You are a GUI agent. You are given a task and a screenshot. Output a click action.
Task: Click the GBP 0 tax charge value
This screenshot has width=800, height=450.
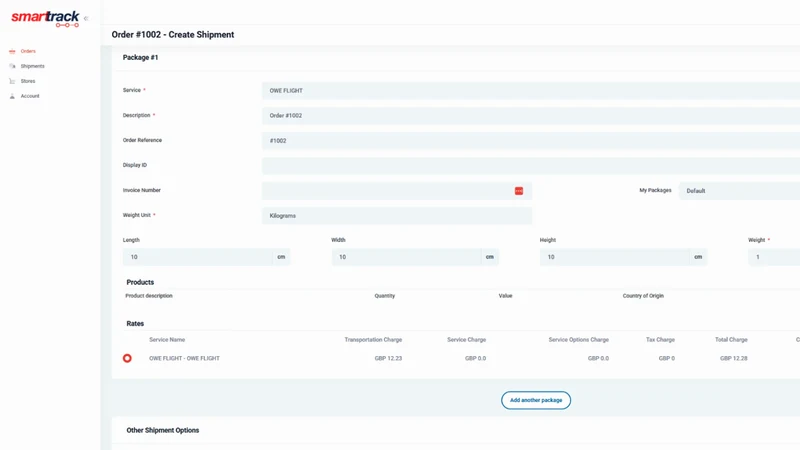(667, 359)
